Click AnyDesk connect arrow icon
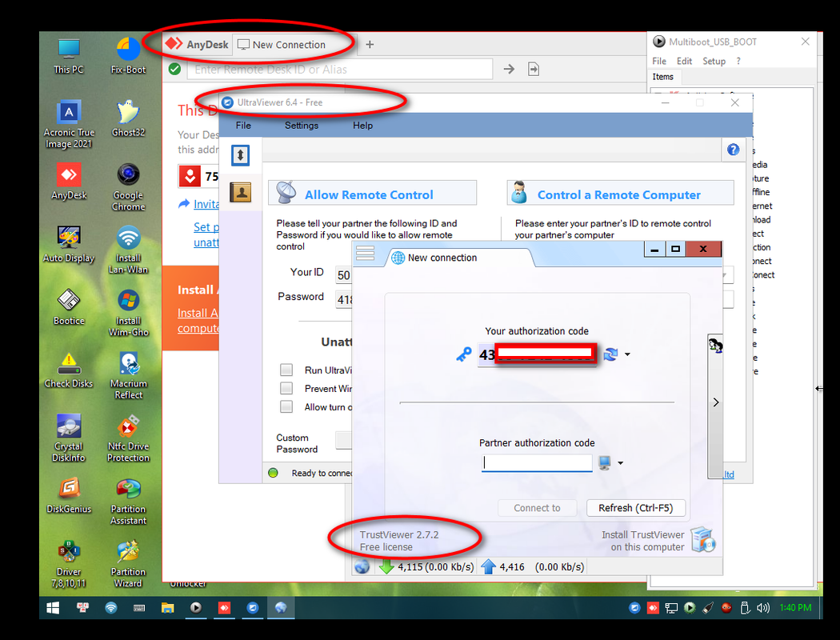The height and width of the screenshot is (640, 840). click(x=509, y=69)
